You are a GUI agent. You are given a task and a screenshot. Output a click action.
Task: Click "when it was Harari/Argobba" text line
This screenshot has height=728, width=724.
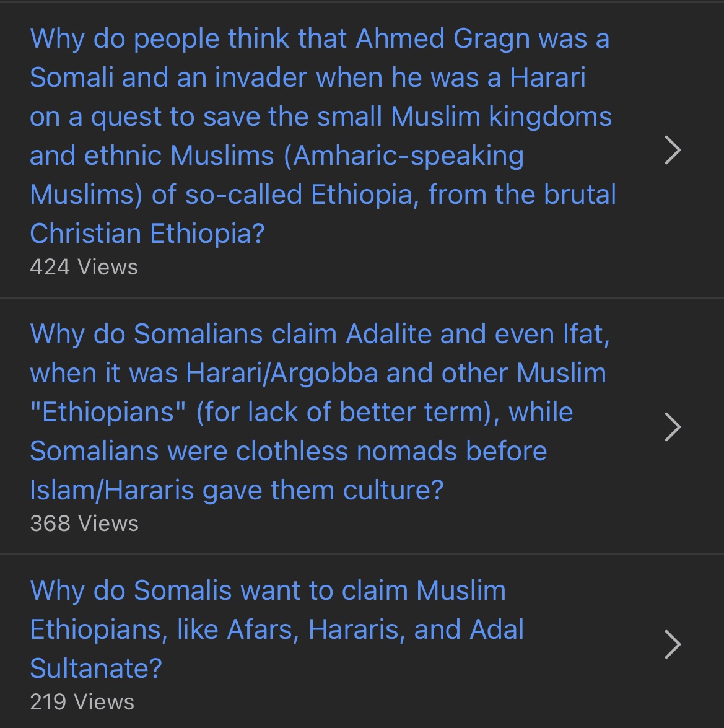tap(318, 373)
